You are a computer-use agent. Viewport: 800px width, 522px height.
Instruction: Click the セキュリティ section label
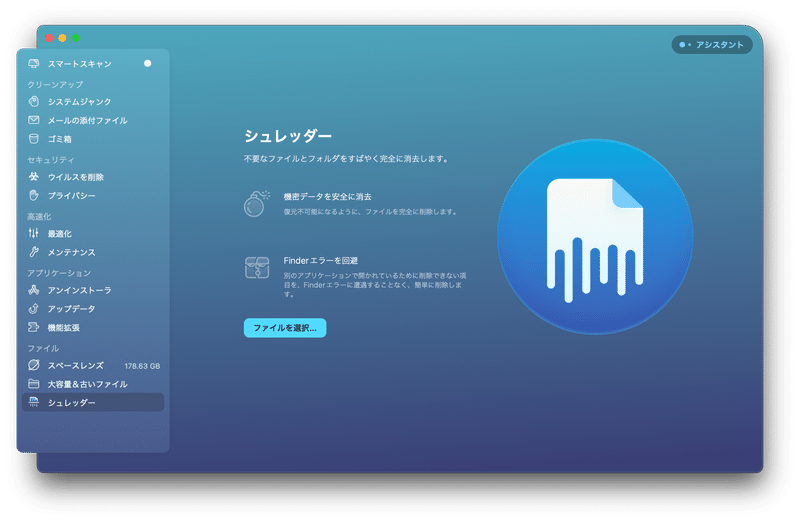(51, 160)
